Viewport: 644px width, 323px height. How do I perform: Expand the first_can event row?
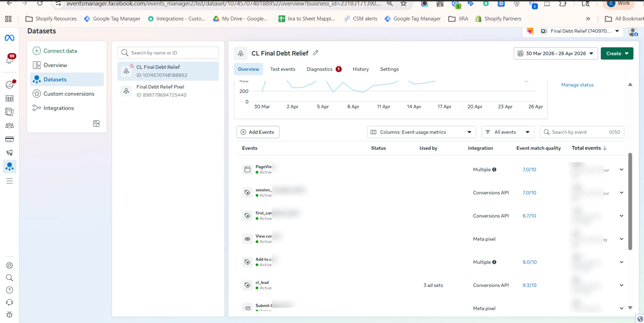pyautogui.click(x=622, y=216)
